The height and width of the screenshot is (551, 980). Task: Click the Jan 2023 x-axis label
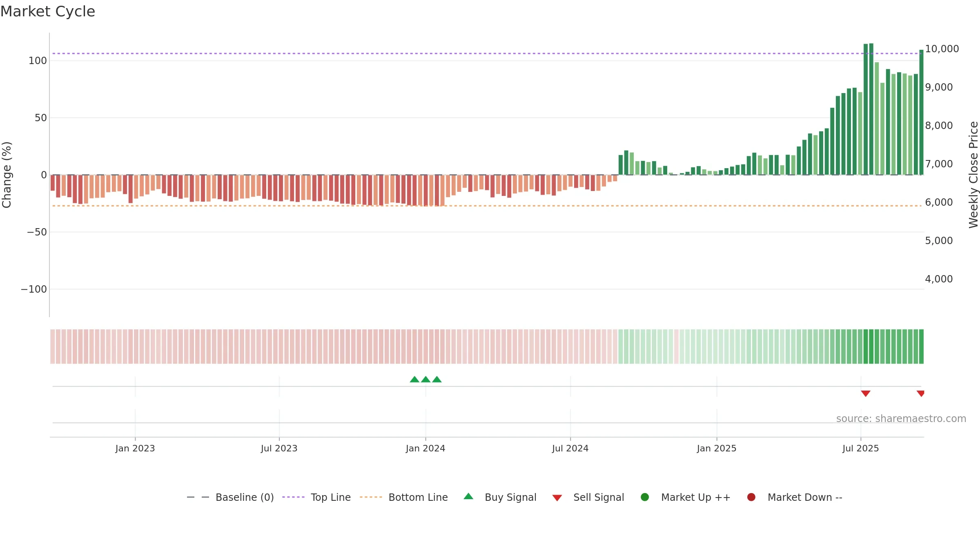pyautogui.click(x=135, y=448)
